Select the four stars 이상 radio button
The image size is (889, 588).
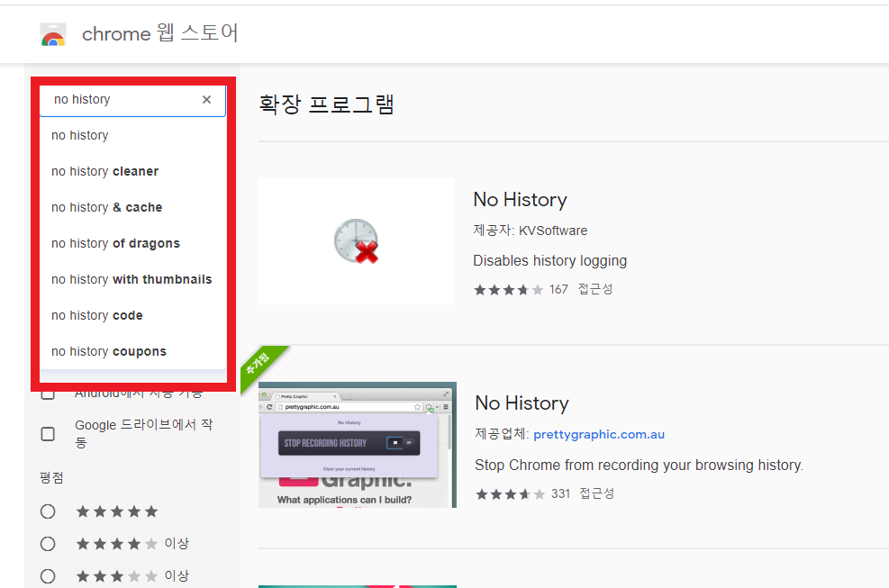[48, 544]
